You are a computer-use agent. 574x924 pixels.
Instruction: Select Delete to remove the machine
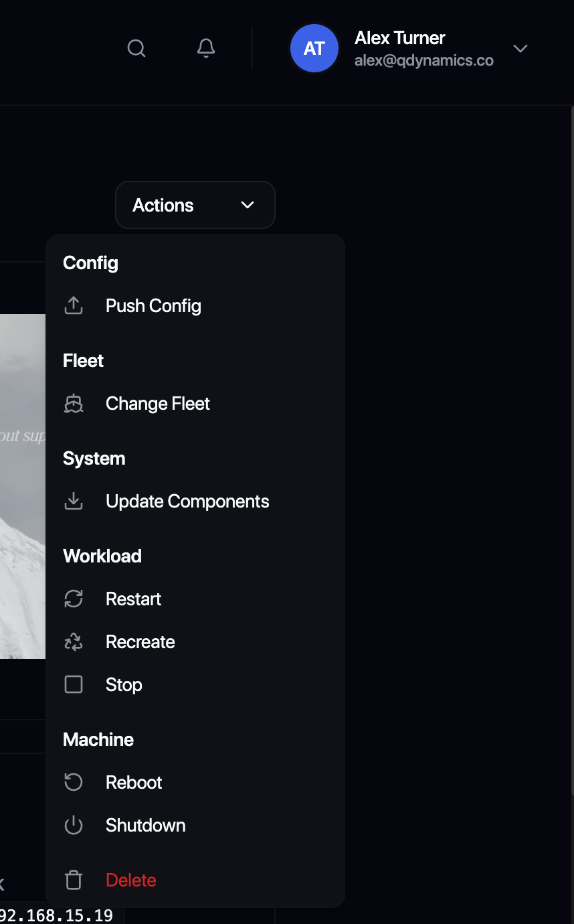pos(130,880)
